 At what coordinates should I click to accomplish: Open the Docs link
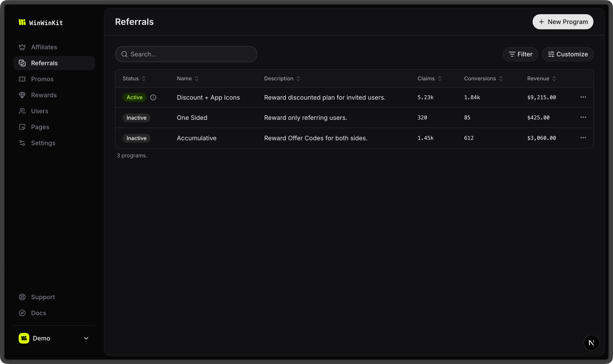54,313
